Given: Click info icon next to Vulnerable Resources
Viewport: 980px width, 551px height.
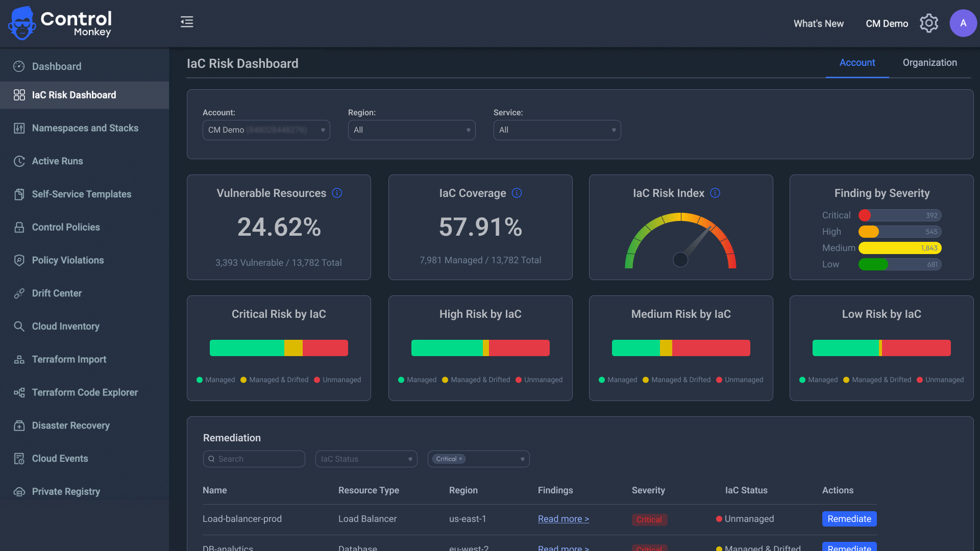Looking at the screenshot, I should [x=337, y=193].
